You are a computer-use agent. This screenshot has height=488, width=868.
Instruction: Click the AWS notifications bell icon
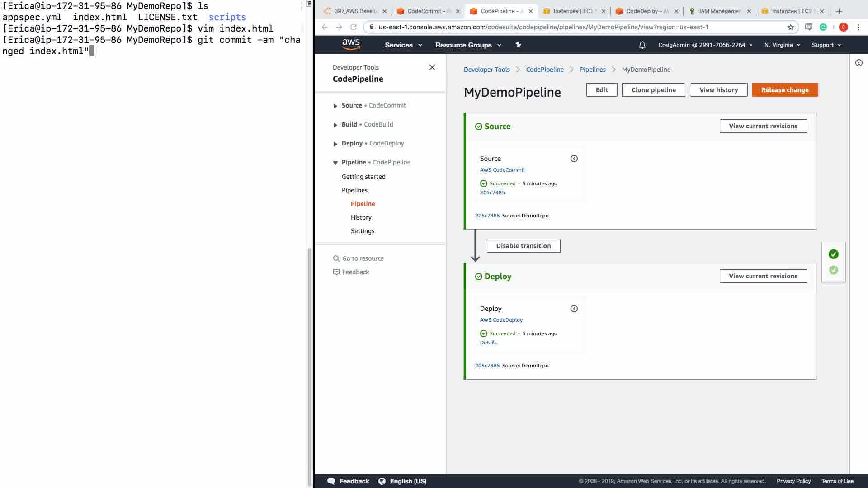point(642,45)
